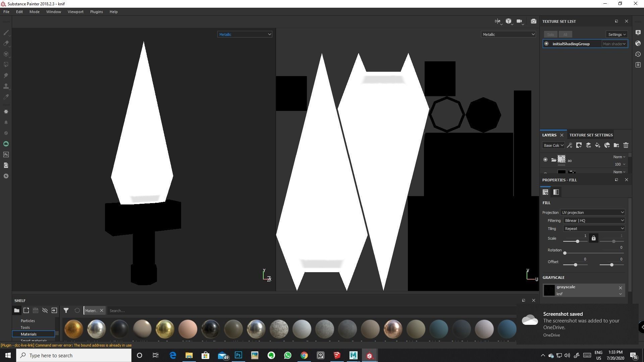Open the Viewport menu
This screenshot has width=644, height=362.
coord(75,11)
